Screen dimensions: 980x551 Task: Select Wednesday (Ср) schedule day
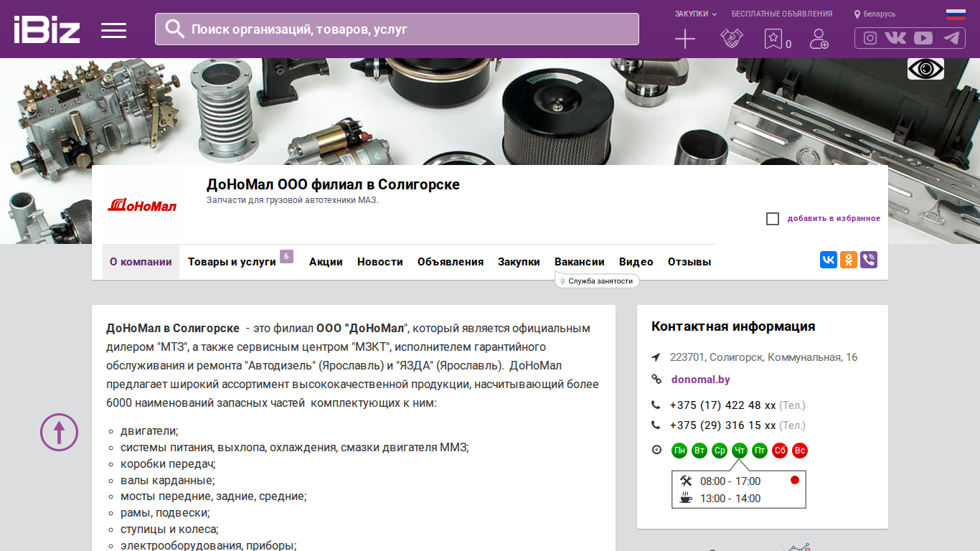720,451
